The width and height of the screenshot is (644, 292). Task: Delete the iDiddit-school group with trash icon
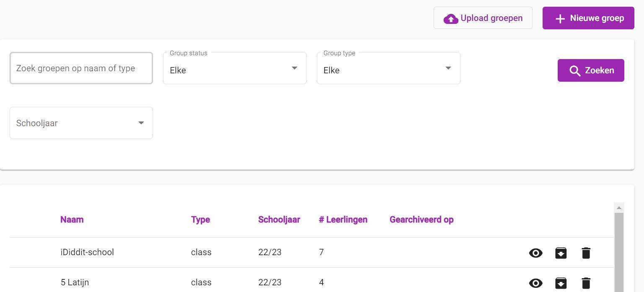pyautogui.click(x=586, y=253)
